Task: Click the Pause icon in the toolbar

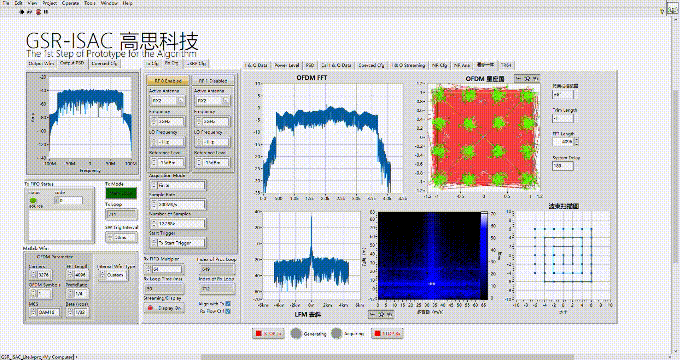Action: click(x=46, y=12)
